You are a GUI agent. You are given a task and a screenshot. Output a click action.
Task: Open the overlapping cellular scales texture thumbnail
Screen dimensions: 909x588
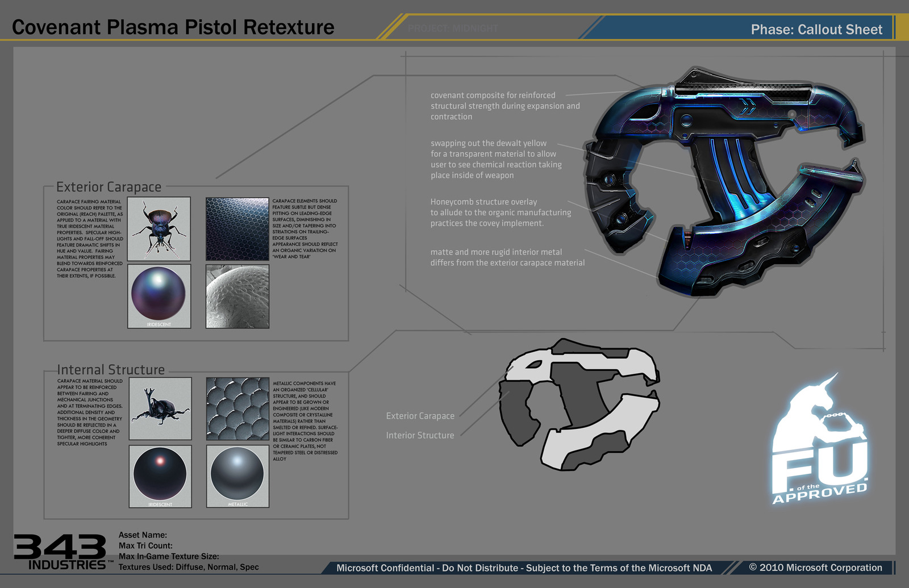tap(237, 408)
